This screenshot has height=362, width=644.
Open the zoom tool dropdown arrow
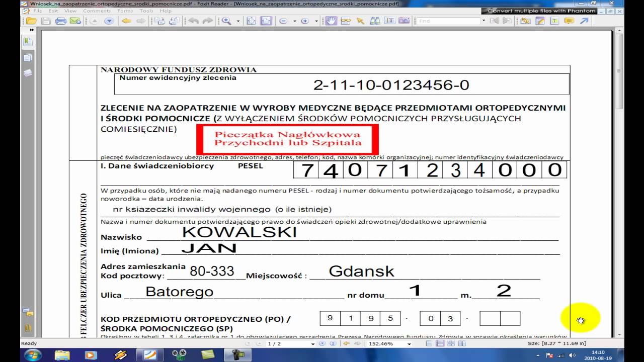[238, 21]
